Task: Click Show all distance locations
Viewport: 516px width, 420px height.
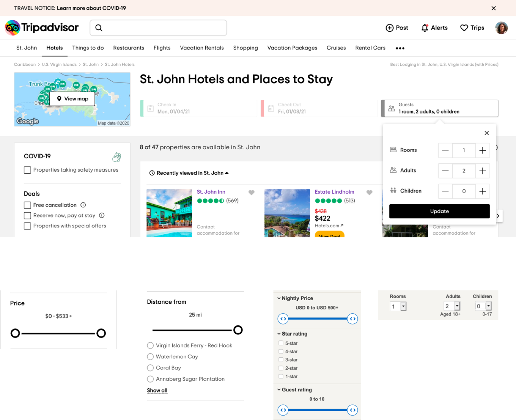Action: (157, 390)
